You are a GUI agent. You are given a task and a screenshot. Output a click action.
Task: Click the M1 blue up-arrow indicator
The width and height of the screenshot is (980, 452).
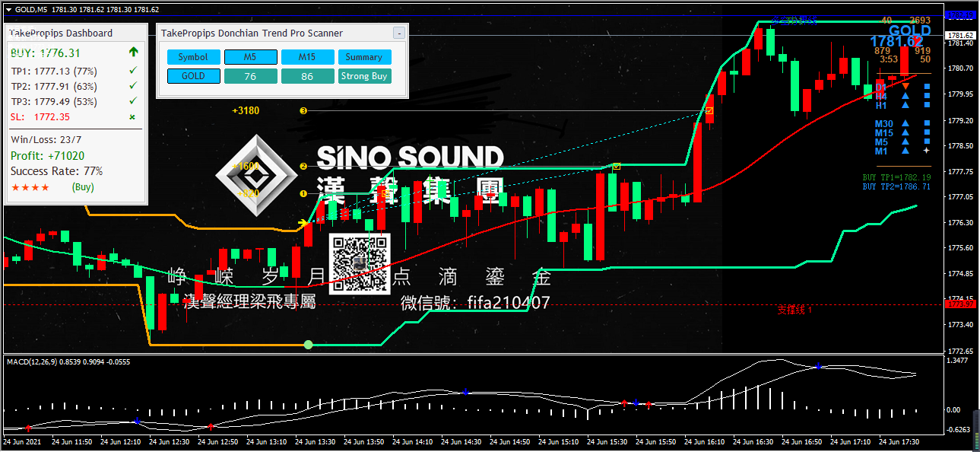(x=905, y=151)
